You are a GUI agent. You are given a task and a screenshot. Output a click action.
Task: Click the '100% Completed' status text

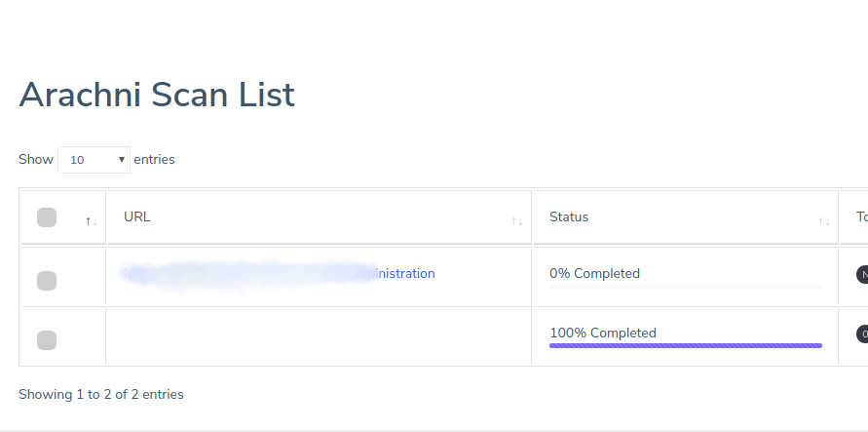pyautogui.click(x=602, y=333)
